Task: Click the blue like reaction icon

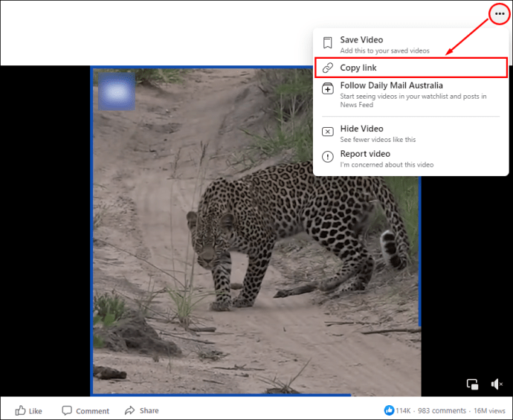Action: click(389, 410)
